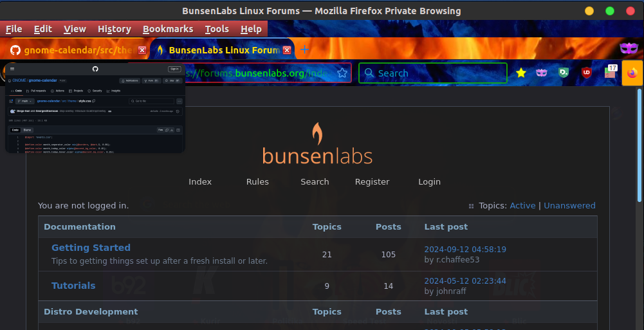
Task: Click the Login link
Action: (x=429, y=182)
